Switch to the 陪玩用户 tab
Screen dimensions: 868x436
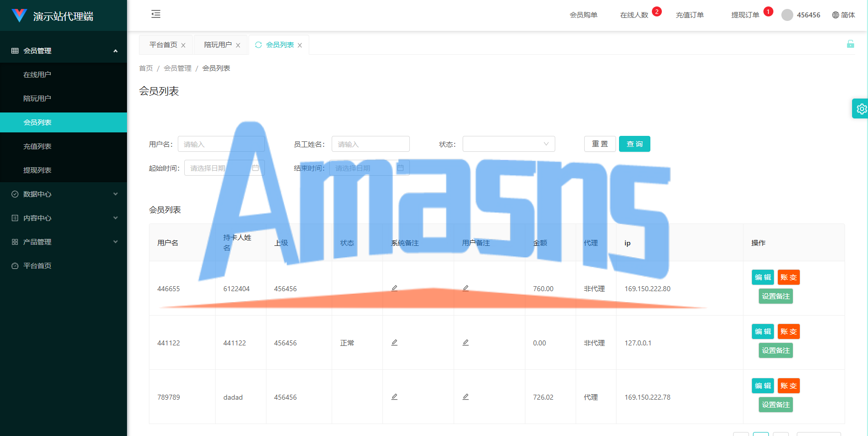point(218,45)
